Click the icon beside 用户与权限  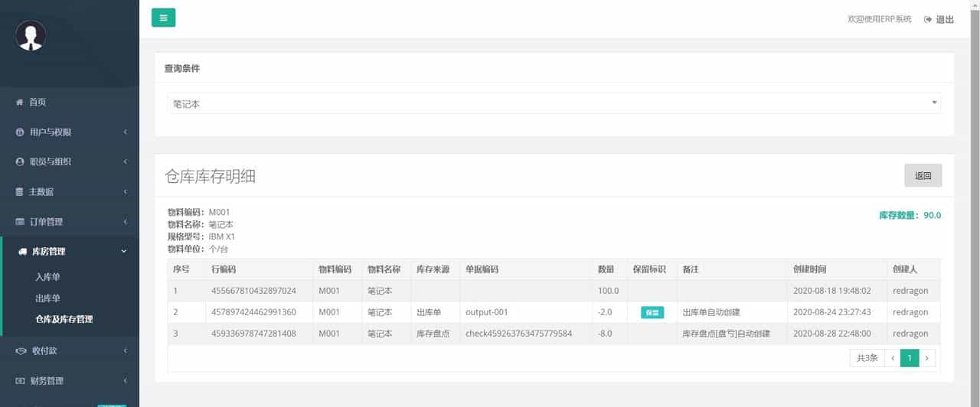[20, 132]
